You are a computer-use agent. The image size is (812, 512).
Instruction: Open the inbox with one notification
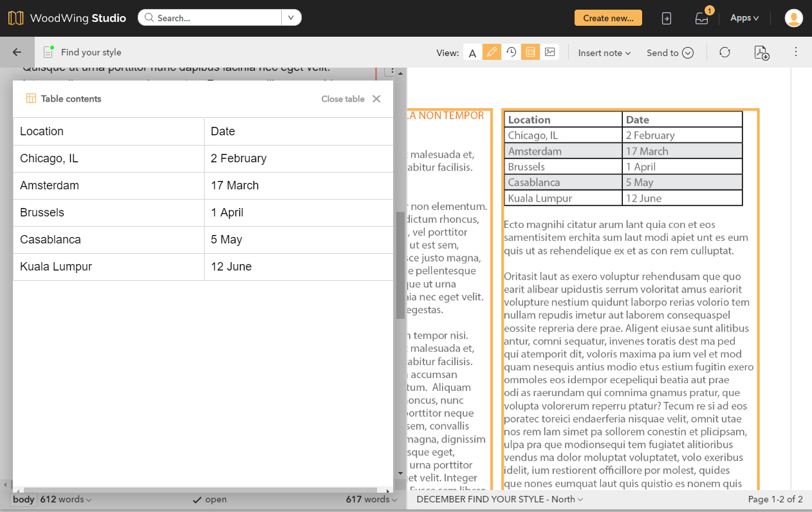[702, 18]
